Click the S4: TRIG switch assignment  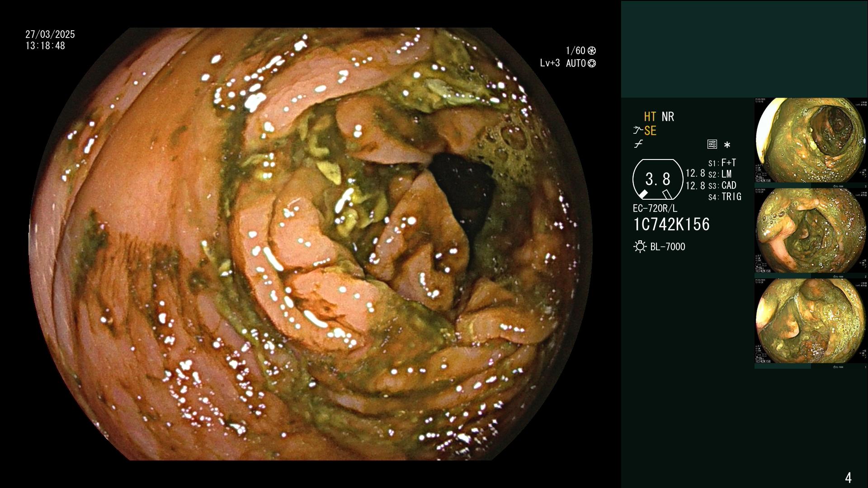(x=725, y=197)
